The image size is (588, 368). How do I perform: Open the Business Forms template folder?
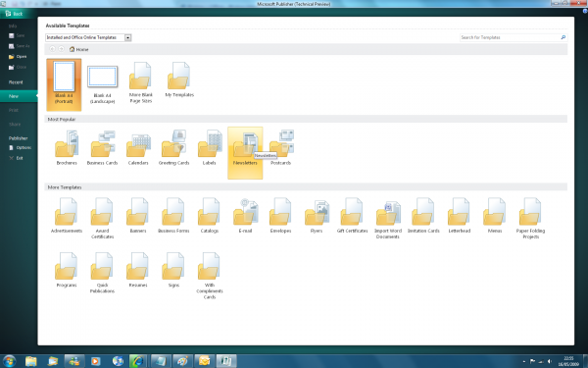pos(173,216)
